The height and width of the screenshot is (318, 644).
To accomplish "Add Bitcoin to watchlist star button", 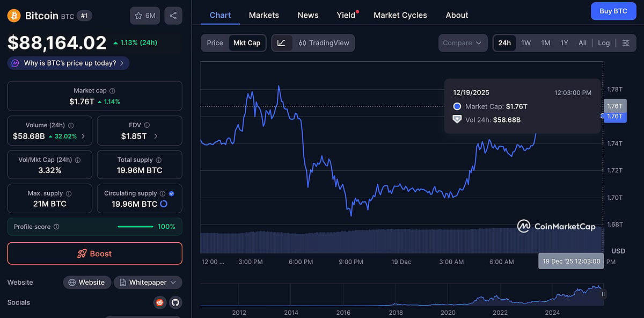I will click(x=145, y=16).
